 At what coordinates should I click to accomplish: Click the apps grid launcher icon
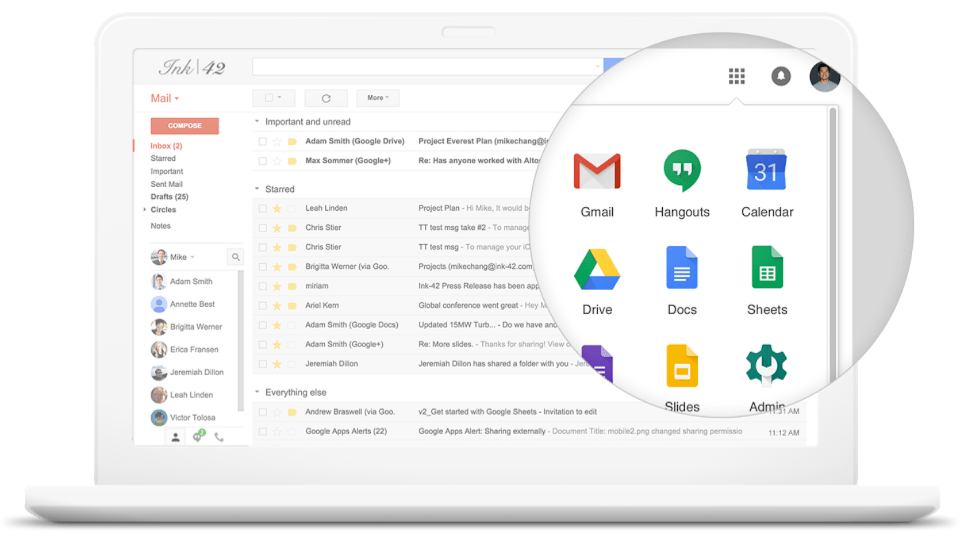(736, 76)
